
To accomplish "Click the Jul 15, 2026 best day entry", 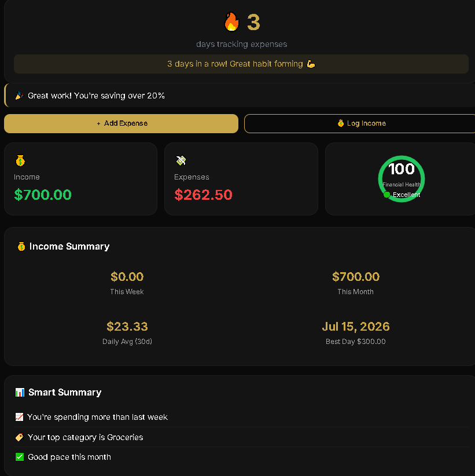I will click(x=356, y=327).
